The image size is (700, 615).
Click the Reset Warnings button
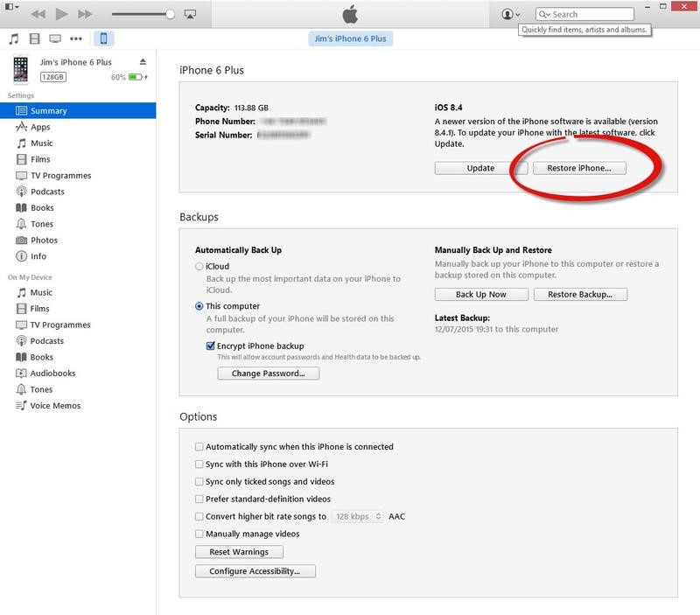click(239, 552)
